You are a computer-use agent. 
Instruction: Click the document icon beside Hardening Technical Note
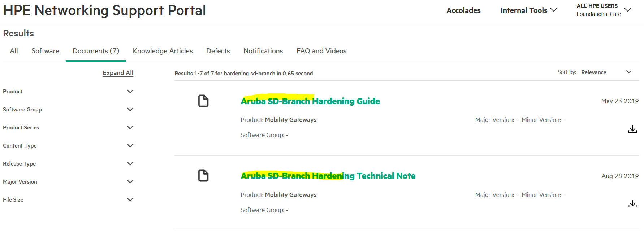(x=203, y=176)
